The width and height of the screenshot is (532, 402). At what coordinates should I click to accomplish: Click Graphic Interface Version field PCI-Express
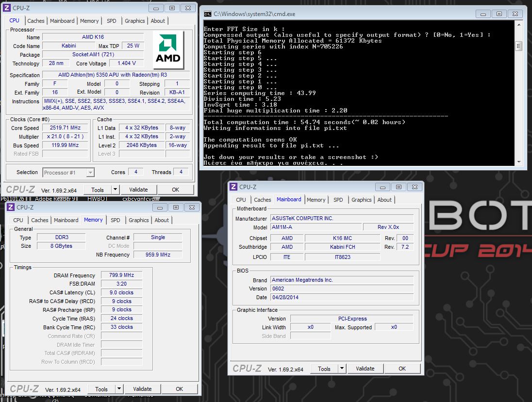(x=352, y=319)
